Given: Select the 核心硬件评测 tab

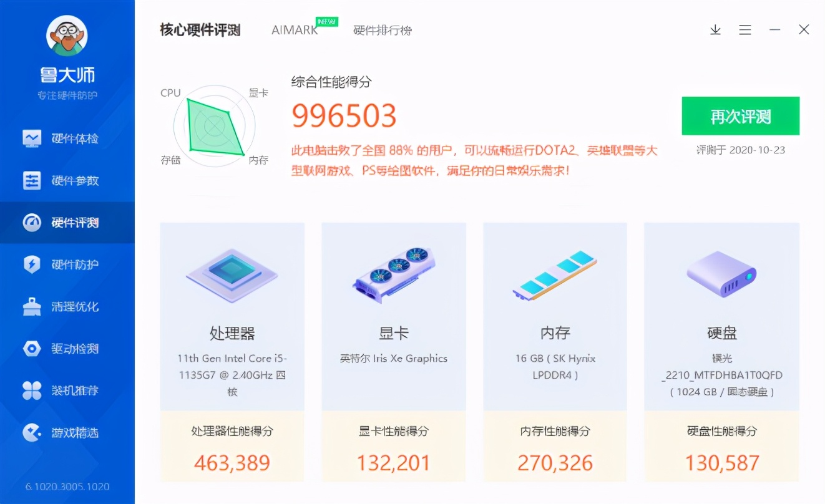Looking at the screenshot, I should click(199, 29).
